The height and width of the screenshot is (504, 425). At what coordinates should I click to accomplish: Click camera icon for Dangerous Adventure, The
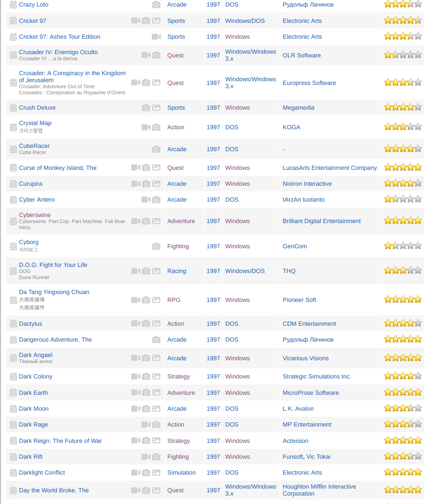pos(156,339)
